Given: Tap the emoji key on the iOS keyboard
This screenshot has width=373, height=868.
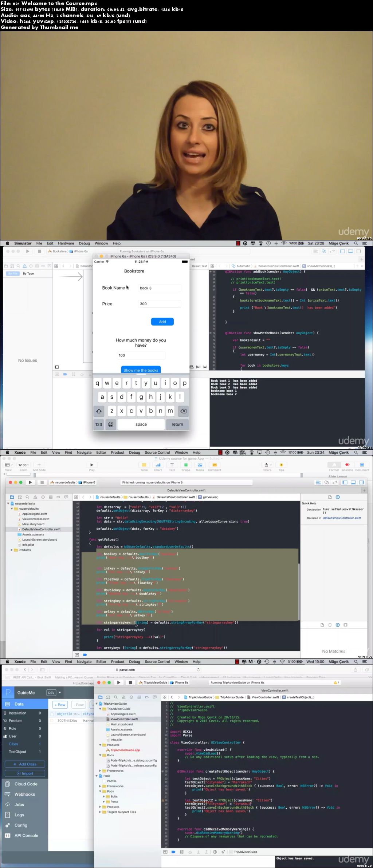Looking at the screenshot, I should pos(111,424).
